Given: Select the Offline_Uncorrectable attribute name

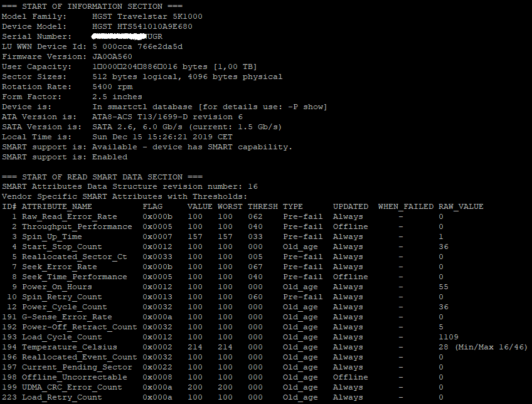Looking at the screenshot, I should click(74, 377).
